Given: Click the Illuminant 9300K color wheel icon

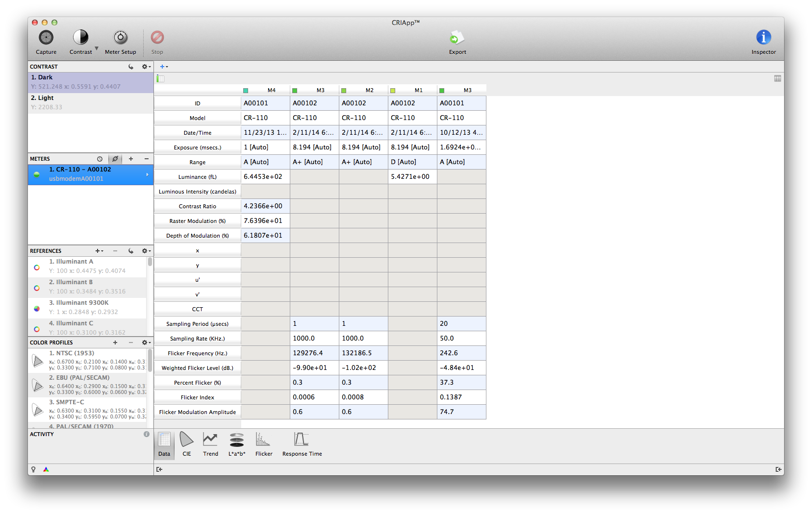Looking at the screenshot, I should click(x=37, y=309).
